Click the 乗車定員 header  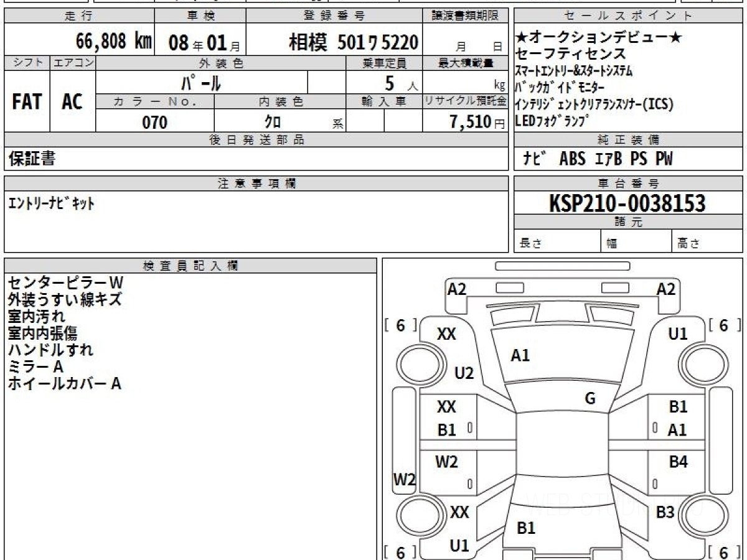[384, 63]
